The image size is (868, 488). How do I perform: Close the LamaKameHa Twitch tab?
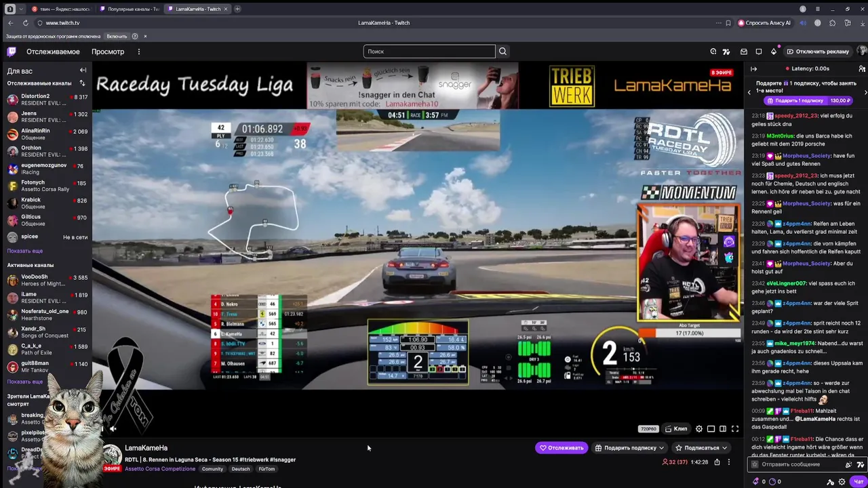226,9
